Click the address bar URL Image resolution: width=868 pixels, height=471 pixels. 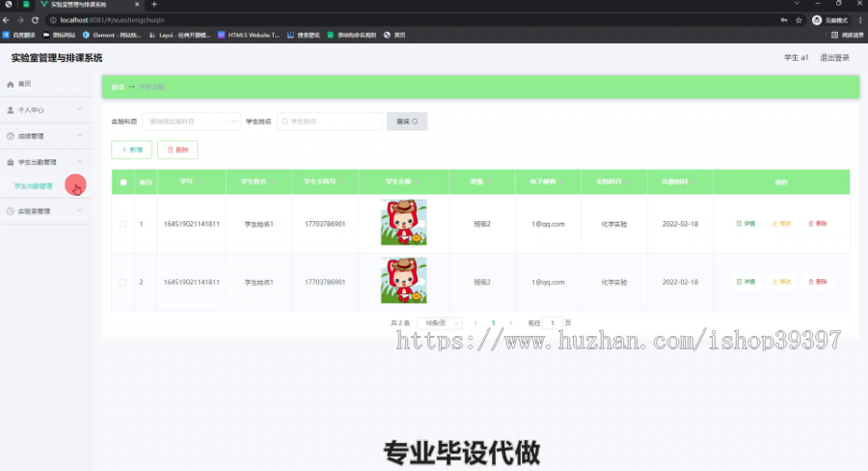click(x=113, y=20)
